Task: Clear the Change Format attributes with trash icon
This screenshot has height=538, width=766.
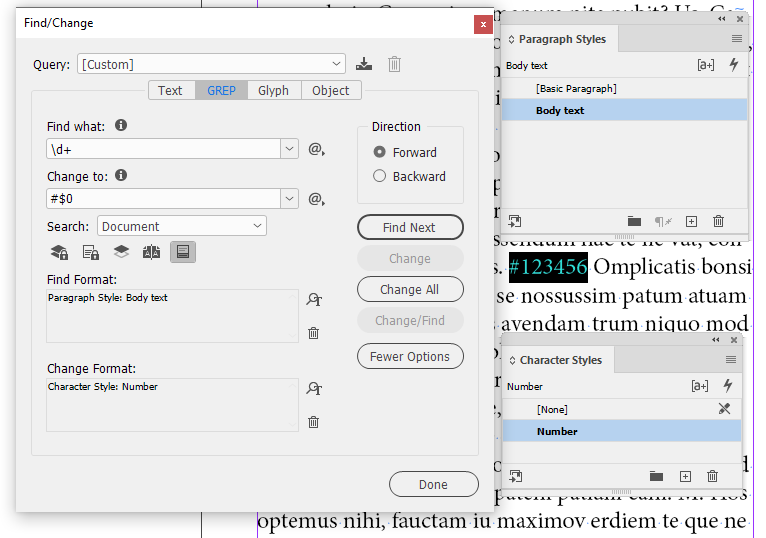Action: click(x=314, y=422)
